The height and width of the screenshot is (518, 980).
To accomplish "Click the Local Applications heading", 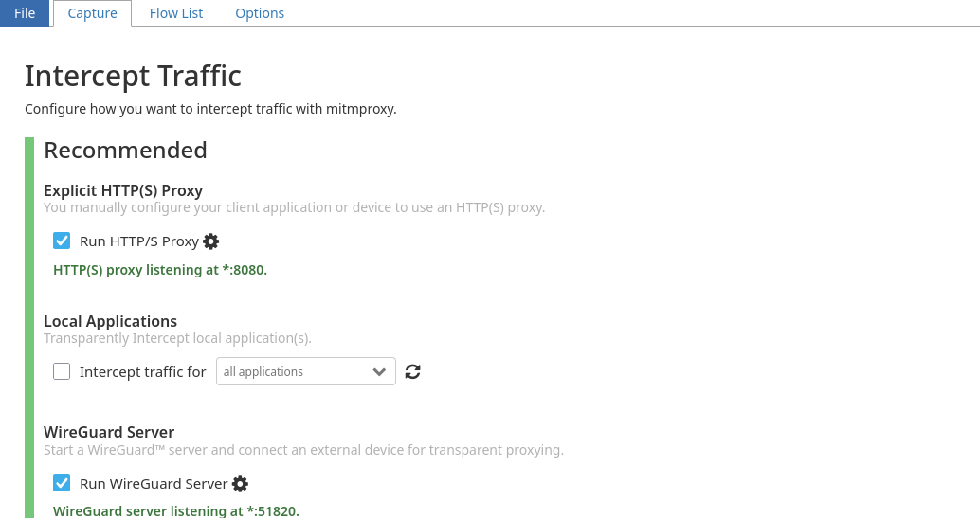I will (x=111, y=321).
